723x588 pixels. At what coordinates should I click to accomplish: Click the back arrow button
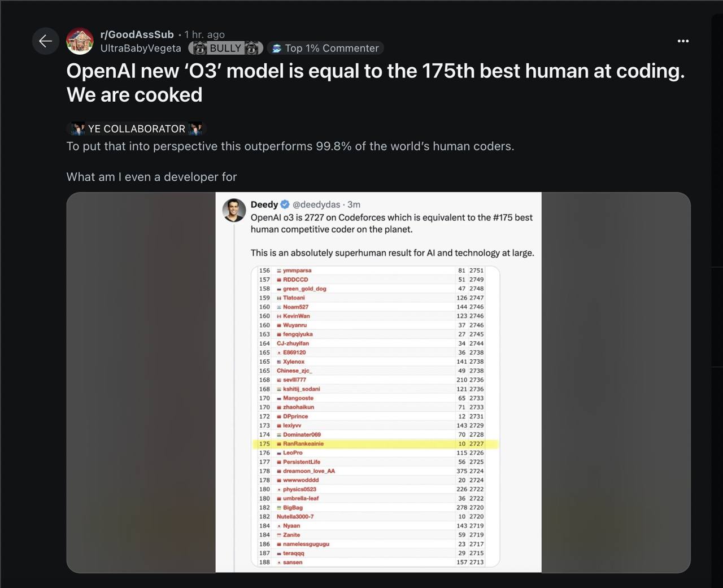[45, 41]
